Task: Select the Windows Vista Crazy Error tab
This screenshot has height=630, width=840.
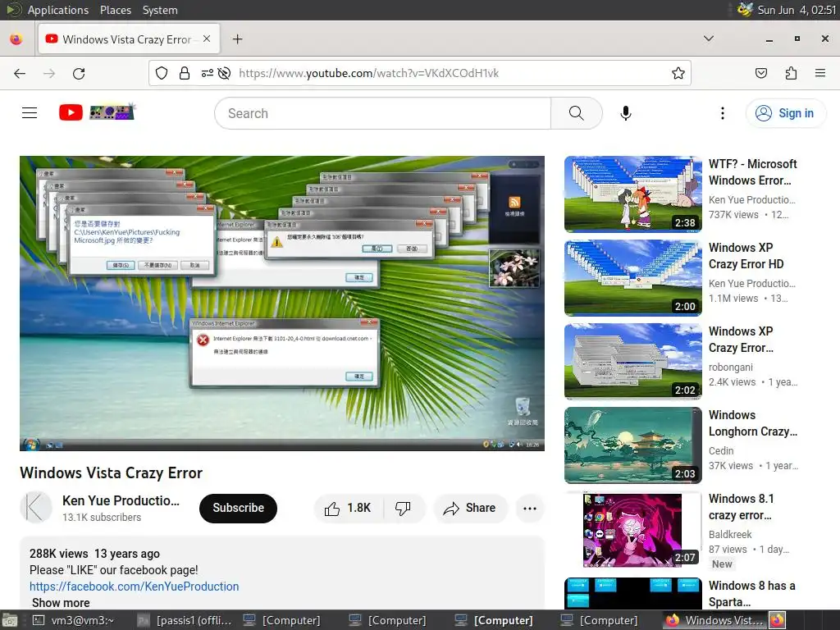Action: click(129, 39)
